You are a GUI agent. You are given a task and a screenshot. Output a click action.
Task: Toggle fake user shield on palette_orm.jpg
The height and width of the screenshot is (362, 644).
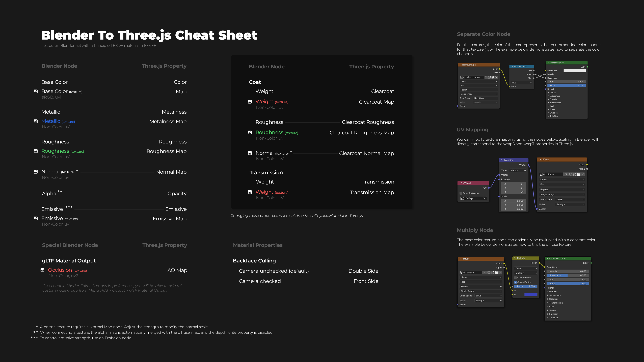point(486,77)
